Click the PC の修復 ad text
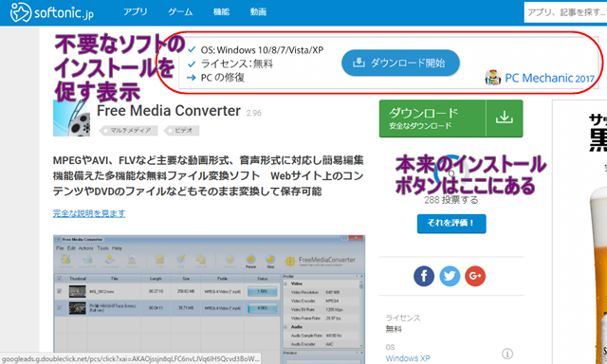The image size is (607, 364). 223,78
